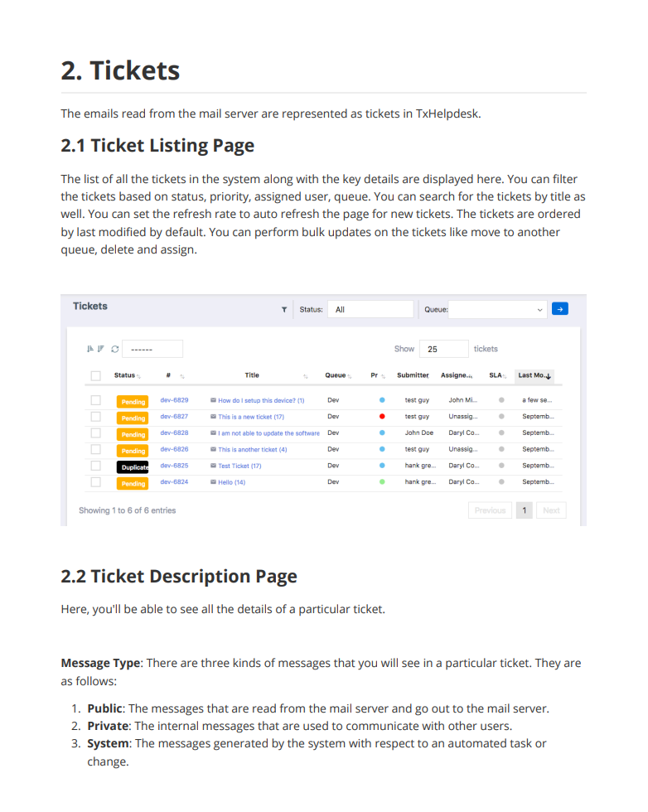Click envelope icon beside 'How do I setup this device?'

coord(214,400)
